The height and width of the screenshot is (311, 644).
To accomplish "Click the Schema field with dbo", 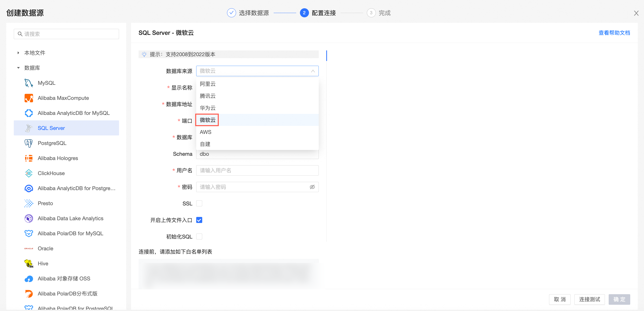I will tap(257, 154).
